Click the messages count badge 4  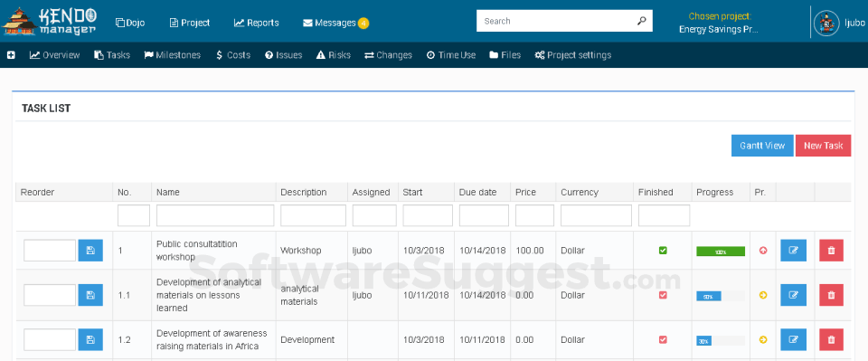click(x=363, y=24)
